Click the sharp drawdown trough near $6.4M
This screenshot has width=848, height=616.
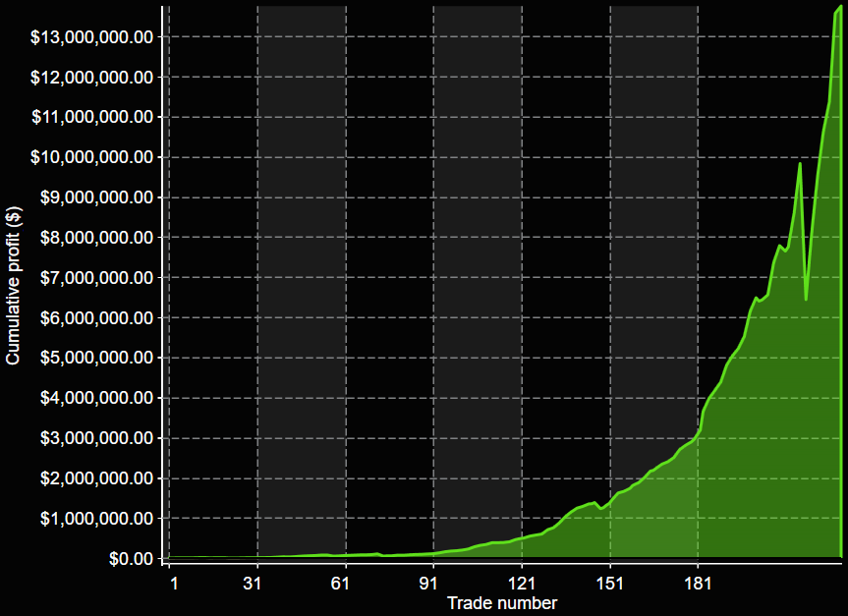pos(806,299)
